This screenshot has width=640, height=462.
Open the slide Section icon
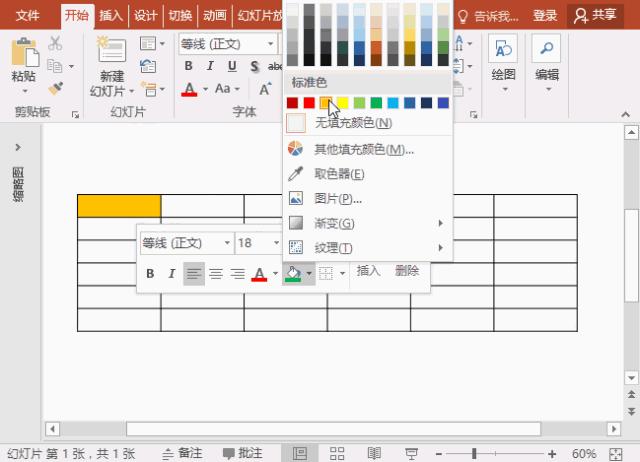click(x=149, y=89)
